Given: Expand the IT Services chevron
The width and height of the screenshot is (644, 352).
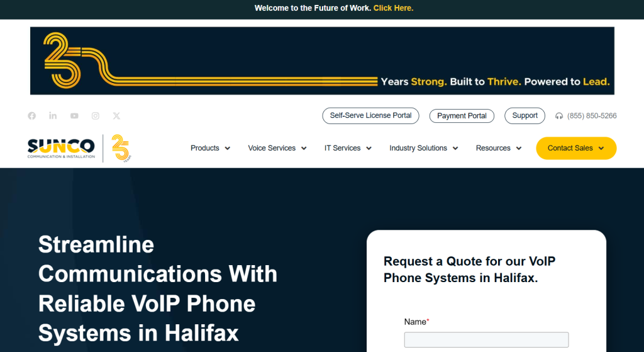Looking at the screenshot, I should (x=369, y=149).
